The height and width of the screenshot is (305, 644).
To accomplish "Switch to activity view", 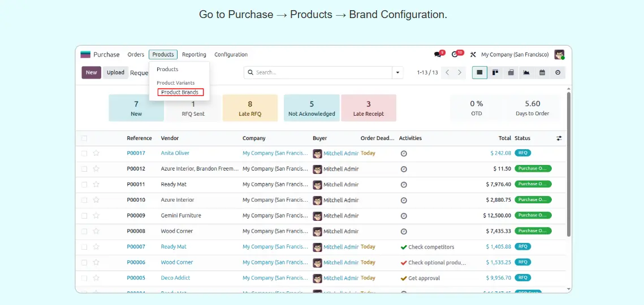I will coord(557,72).
